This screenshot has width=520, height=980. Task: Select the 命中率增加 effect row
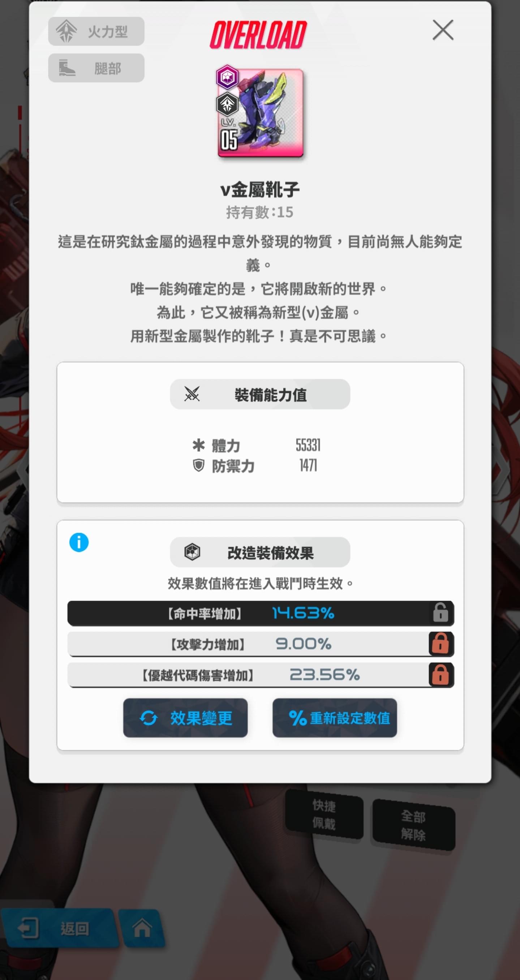point(261,613)
